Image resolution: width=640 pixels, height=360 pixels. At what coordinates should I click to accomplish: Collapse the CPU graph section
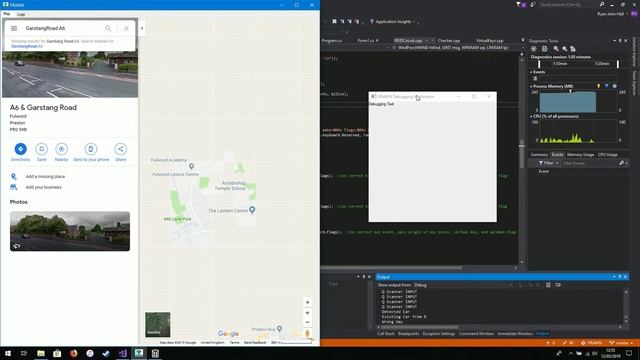pos(531,116)
